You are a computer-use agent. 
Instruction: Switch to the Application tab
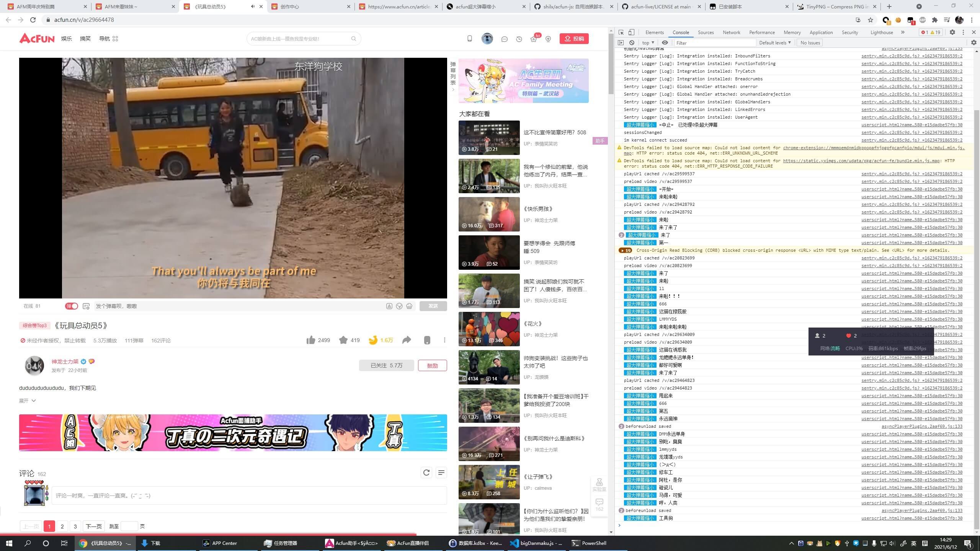[821, 33]
